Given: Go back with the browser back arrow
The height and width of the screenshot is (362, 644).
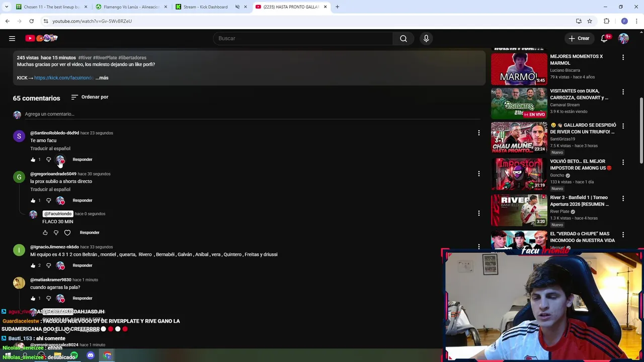Looking at the screenshot, I should (x=7, y=21).
